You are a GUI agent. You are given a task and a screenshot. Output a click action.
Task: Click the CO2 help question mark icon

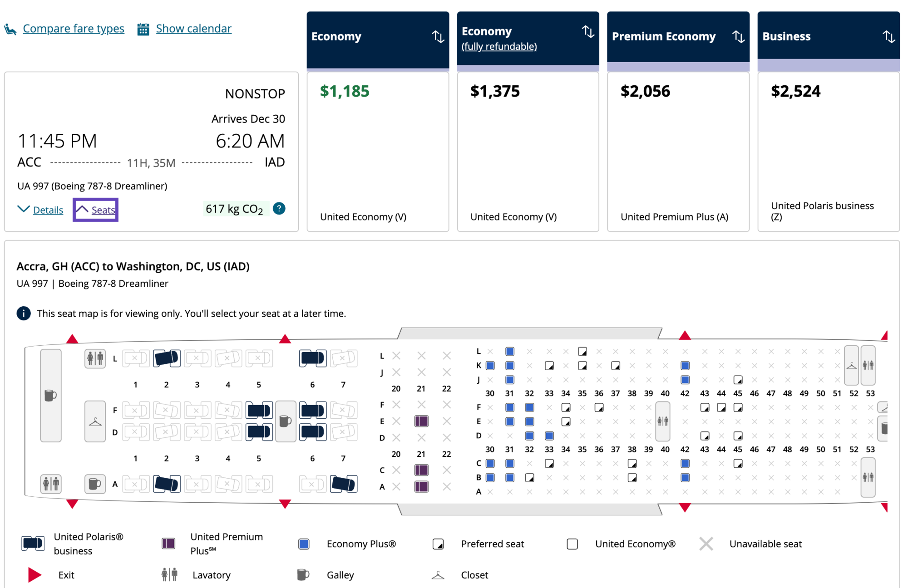(279, 209)
